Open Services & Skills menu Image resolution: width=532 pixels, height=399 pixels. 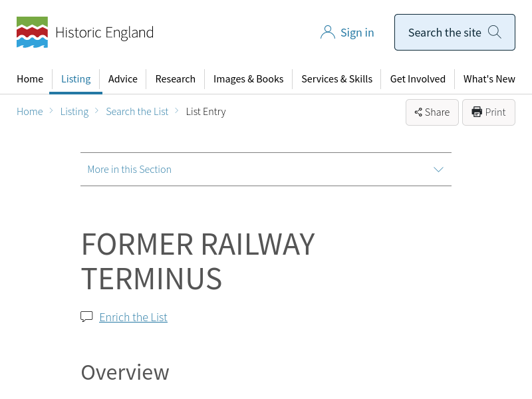pos(336,78)
